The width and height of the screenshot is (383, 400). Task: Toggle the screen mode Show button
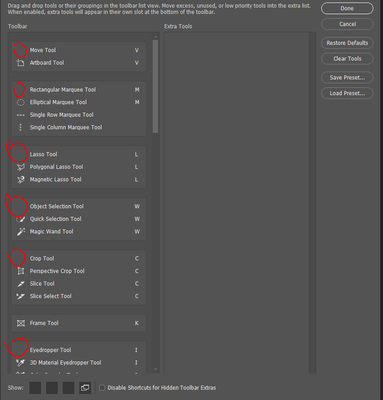[85, 388]
